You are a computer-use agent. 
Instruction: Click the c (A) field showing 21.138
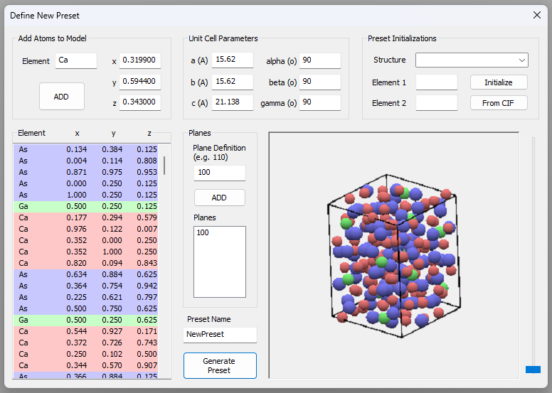pyautogui.click(x=232, y=102)
